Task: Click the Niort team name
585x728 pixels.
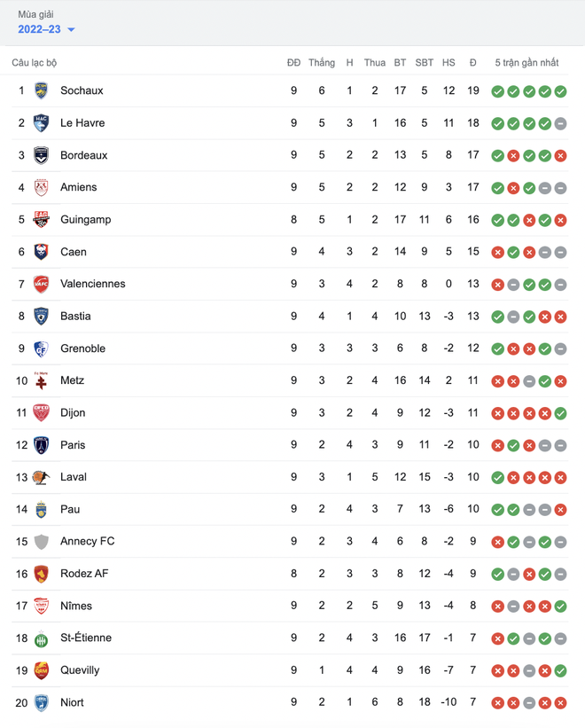Action: click(x=72, y=702)
